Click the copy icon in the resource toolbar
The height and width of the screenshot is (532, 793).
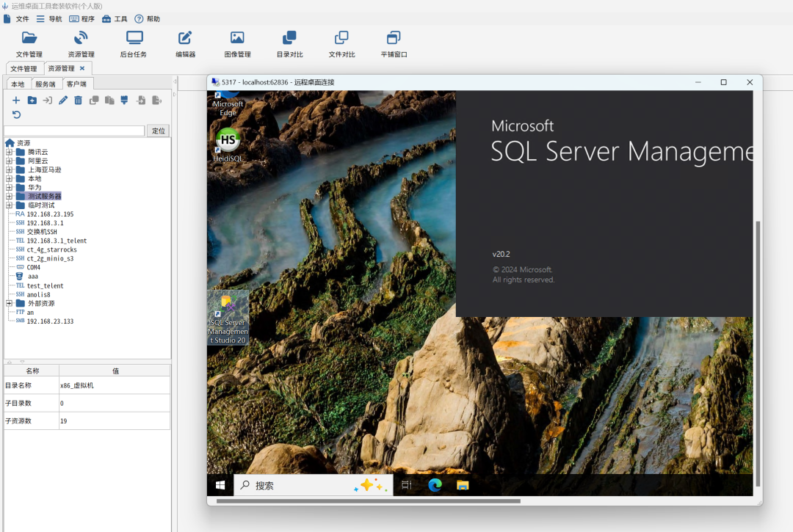94,100
